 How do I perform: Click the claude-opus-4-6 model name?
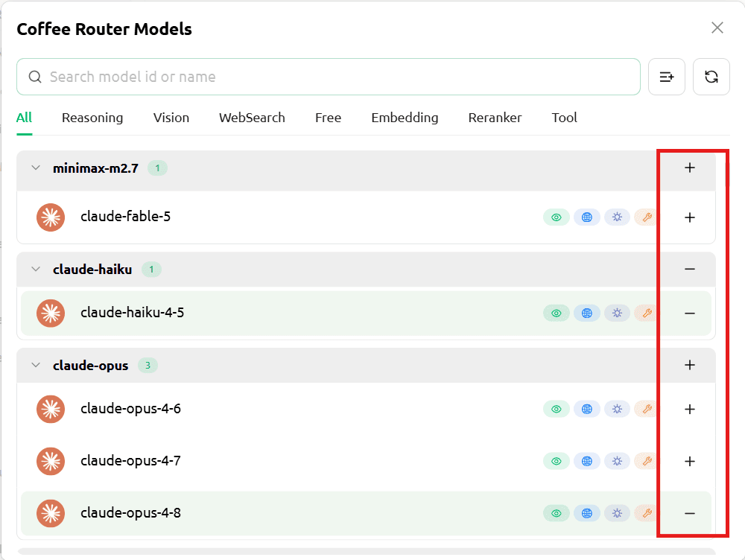point(130,409)
